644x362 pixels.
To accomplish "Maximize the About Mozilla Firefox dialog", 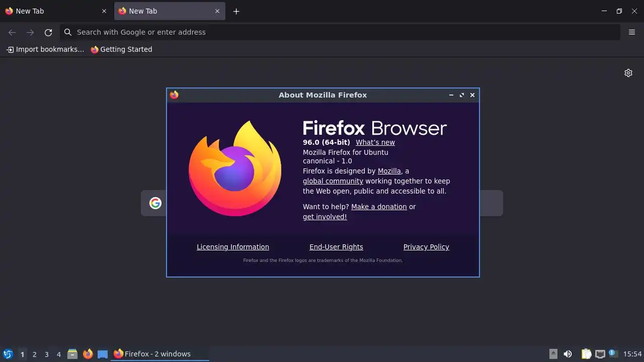I will [x=462, y=95].
